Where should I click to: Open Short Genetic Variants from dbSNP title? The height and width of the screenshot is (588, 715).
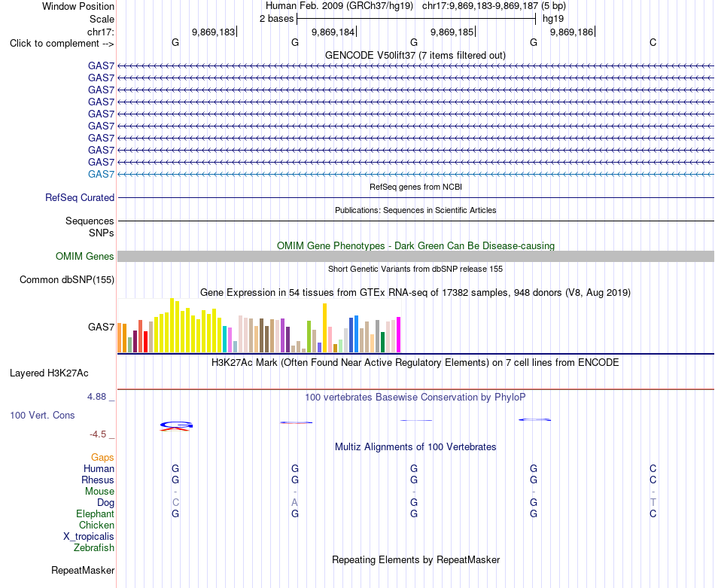point(415,269)
